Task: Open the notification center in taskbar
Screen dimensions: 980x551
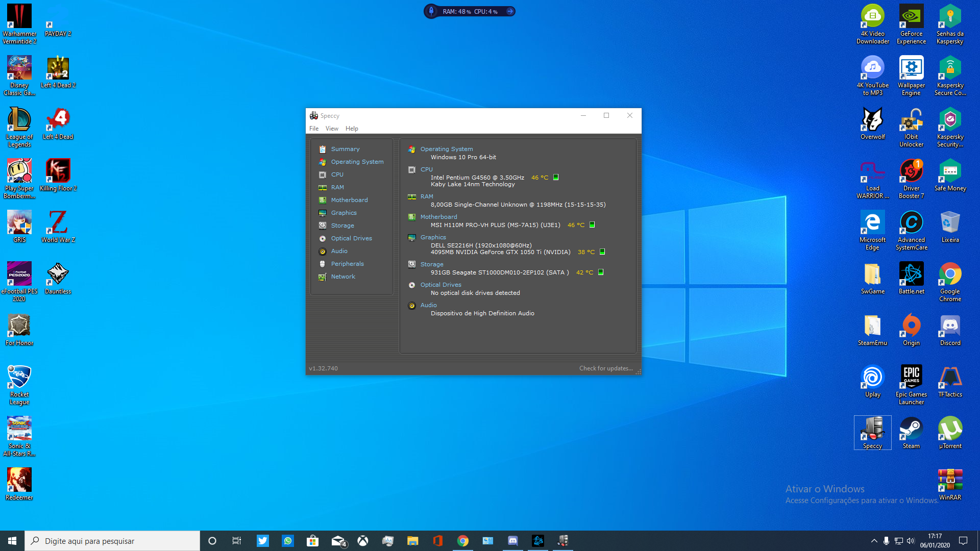Action: tap(963, 541)
